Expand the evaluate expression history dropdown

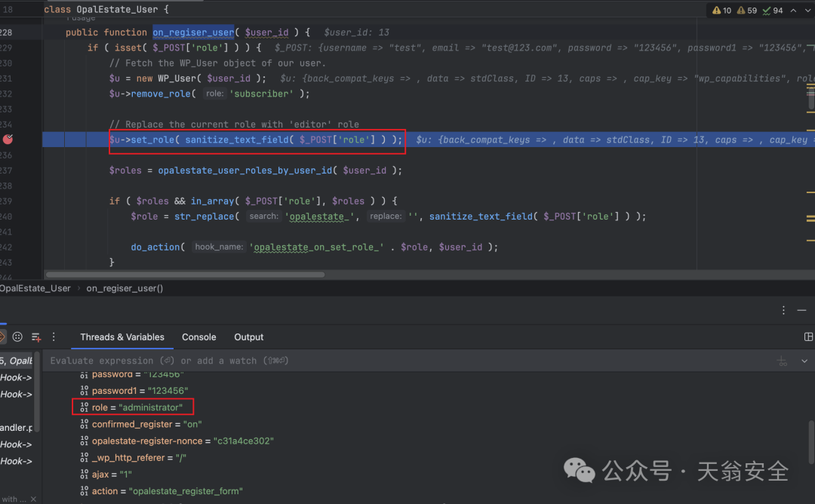[x=804, y=361]
